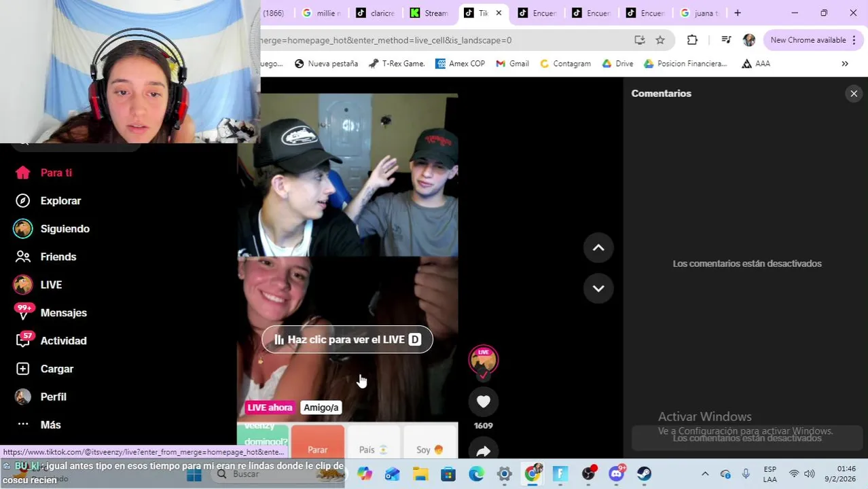The height and width of the screenshot is (489, 868).
Task: Switch to the Stream Kick tab
Action: coord(429,13)
